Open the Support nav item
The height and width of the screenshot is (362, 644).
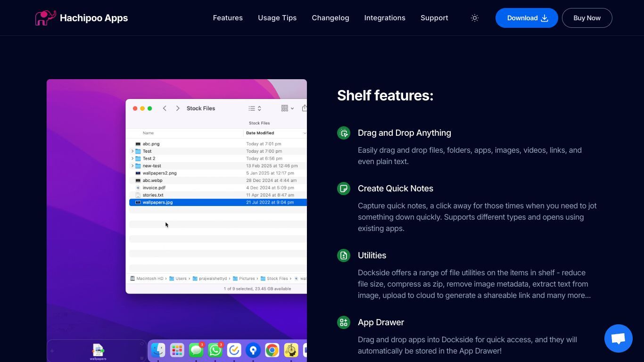[x=434, y=18]
